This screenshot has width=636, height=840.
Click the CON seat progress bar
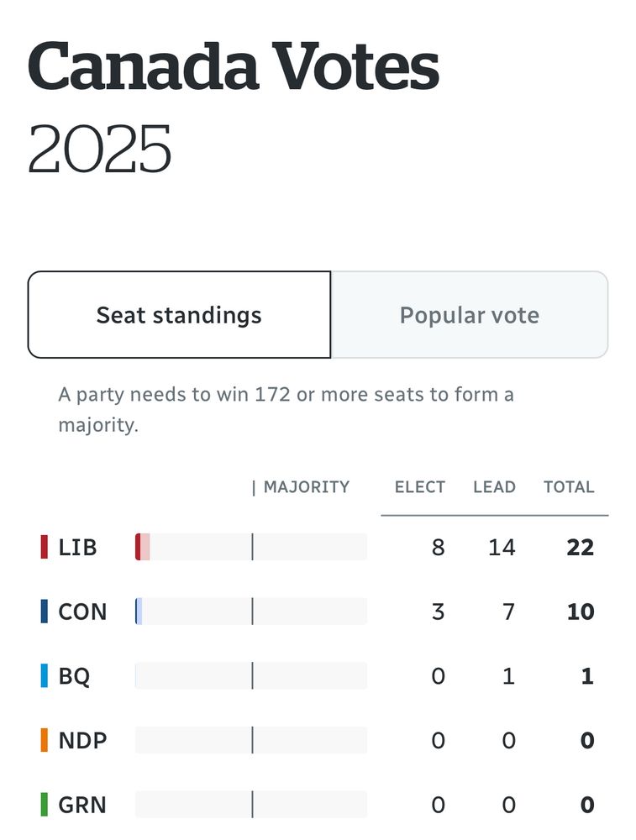click(x=251, y=612)
